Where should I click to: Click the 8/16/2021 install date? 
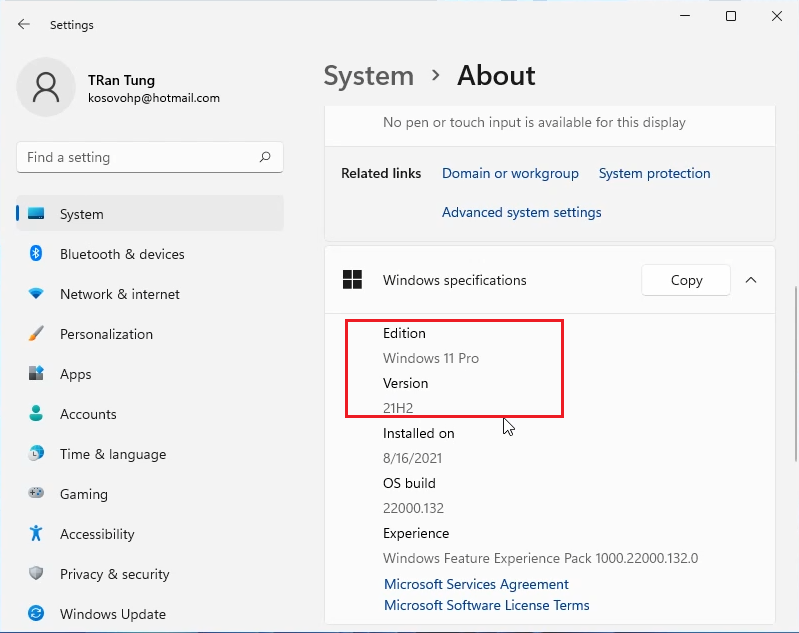pos(412,458)
